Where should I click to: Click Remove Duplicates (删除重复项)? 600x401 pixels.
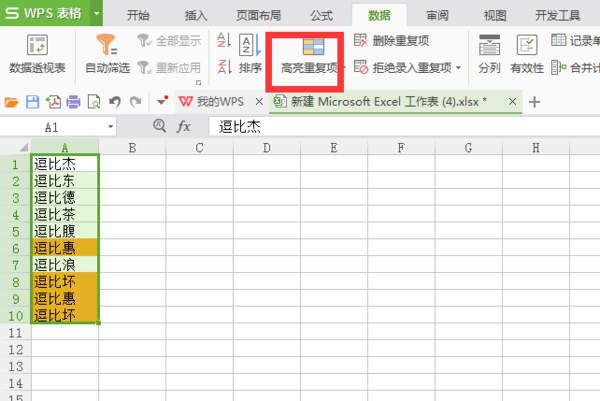point(391,40)
